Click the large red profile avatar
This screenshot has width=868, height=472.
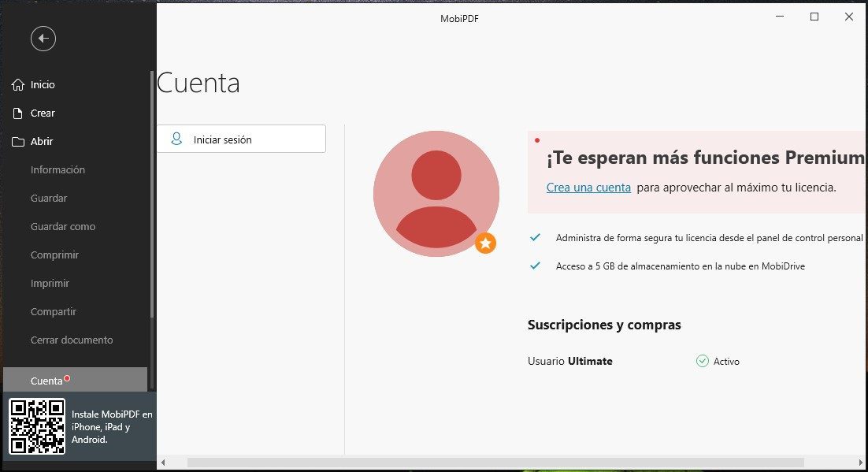coord(436,194)
